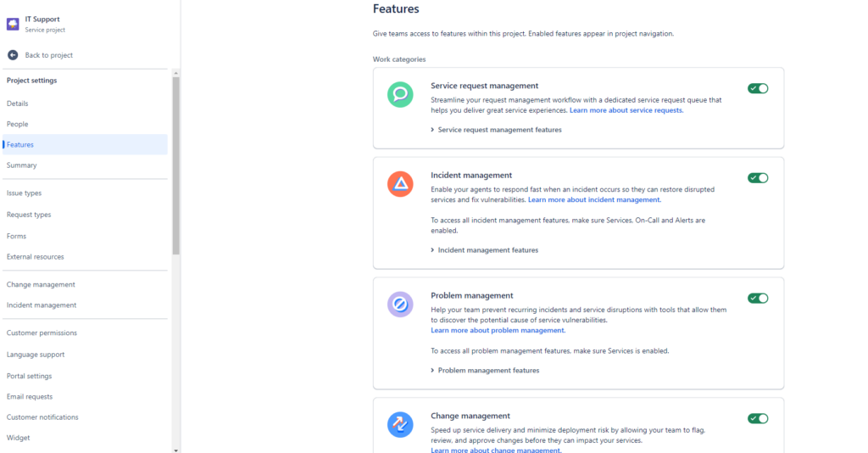This screenshot has width=868, height=453.
Task: Go back to project
Action: (48, 55)
